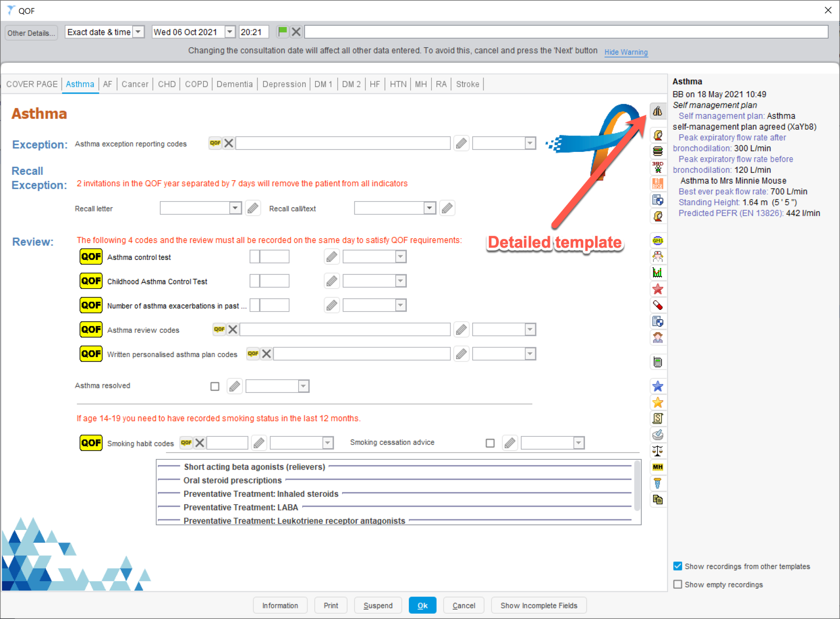Expand the Recall call/text dropdown
The image size is (840, 619).
pos(429,208)
